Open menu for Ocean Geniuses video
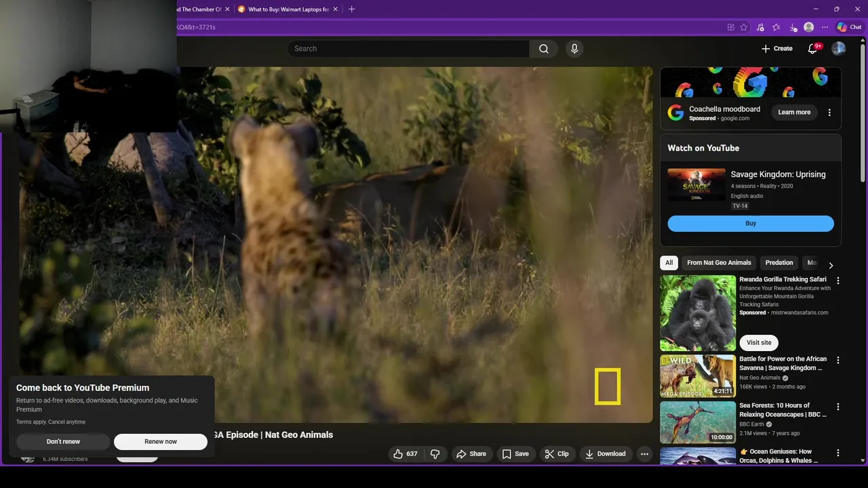Viewport: 868px width, 488px height. [838, 453]
